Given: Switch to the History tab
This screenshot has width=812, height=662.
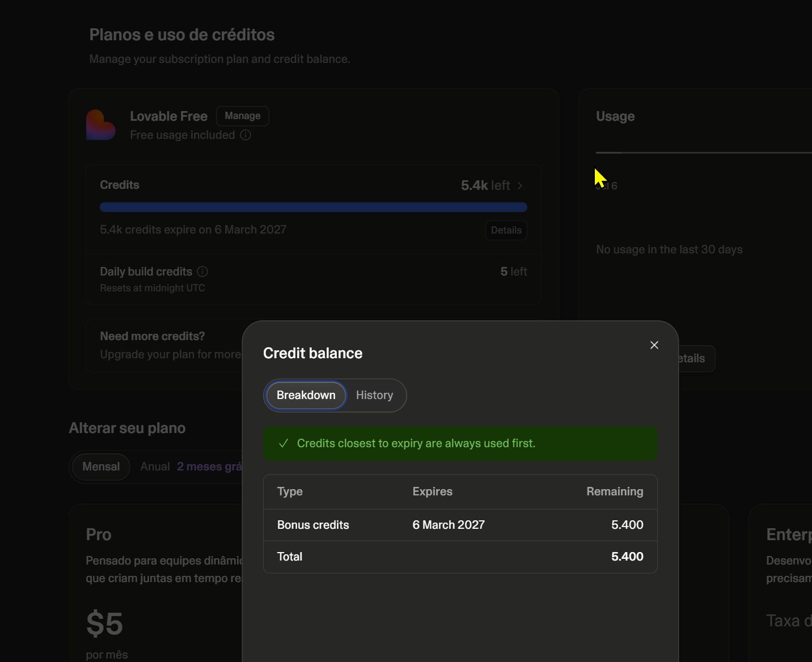Looking at the screenshot, I should (x=374, y=395).
